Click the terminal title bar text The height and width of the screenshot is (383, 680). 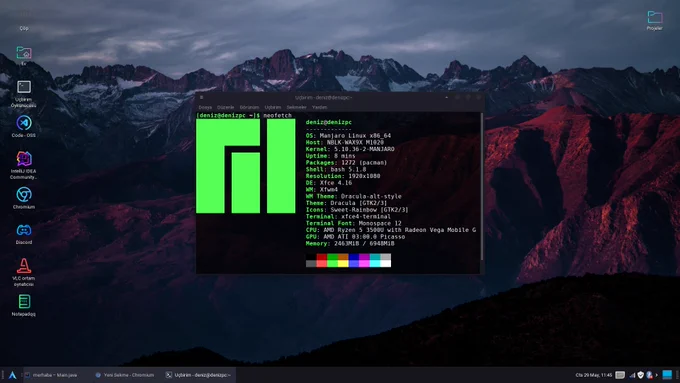324,98
